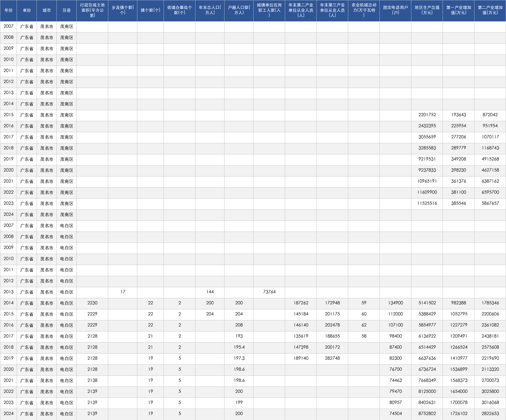506x420 pixels.
Task: Select the 街道办事处个数(个) column header
Action: (179, 11)
